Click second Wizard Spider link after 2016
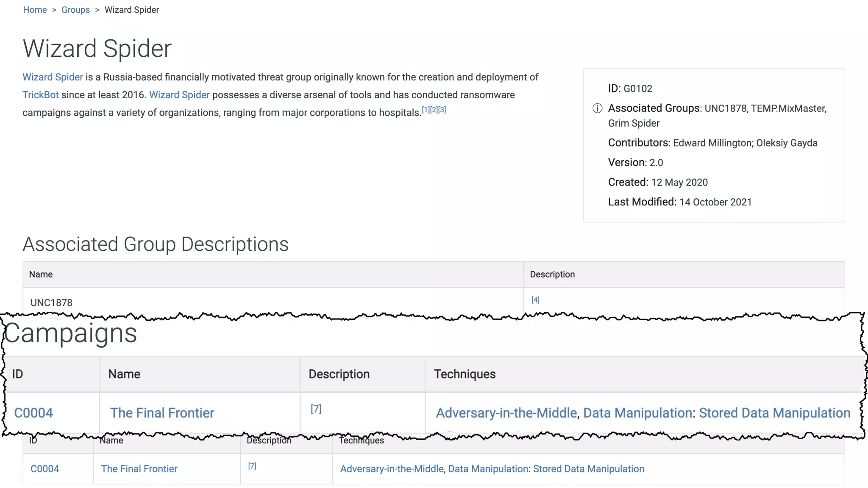This screenshot has height=488, width=868. [179, 95]
